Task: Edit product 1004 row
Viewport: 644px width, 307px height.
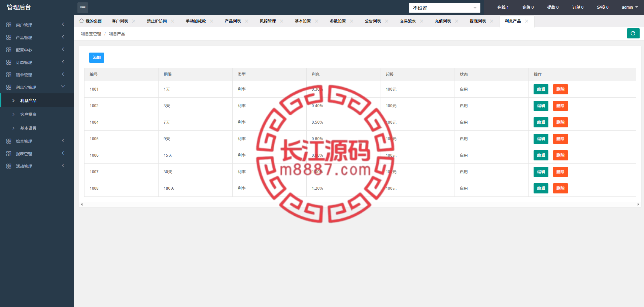Action: click(x=541, y=122)
